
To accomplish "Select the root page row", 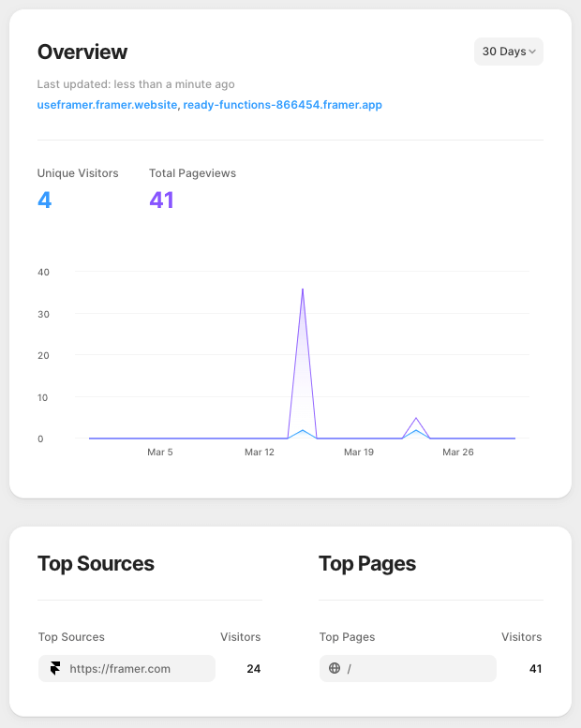I will pyautogui.click(x=408, y=669).
